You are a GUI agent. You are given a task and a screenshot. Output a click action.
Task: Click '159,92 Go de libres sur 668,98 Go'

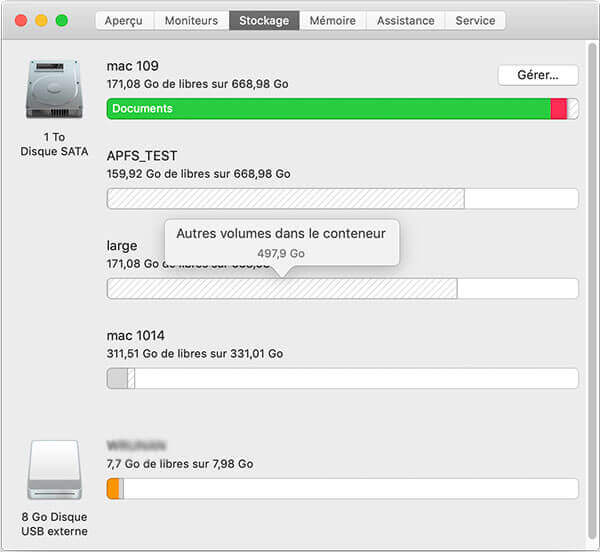pyautogui.click(x=199, y=174)
